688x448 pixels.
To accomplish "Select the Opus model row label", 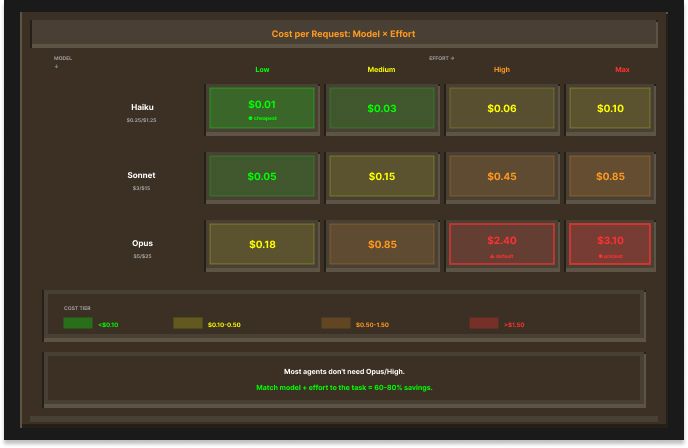I will click(x=142, y=243).
